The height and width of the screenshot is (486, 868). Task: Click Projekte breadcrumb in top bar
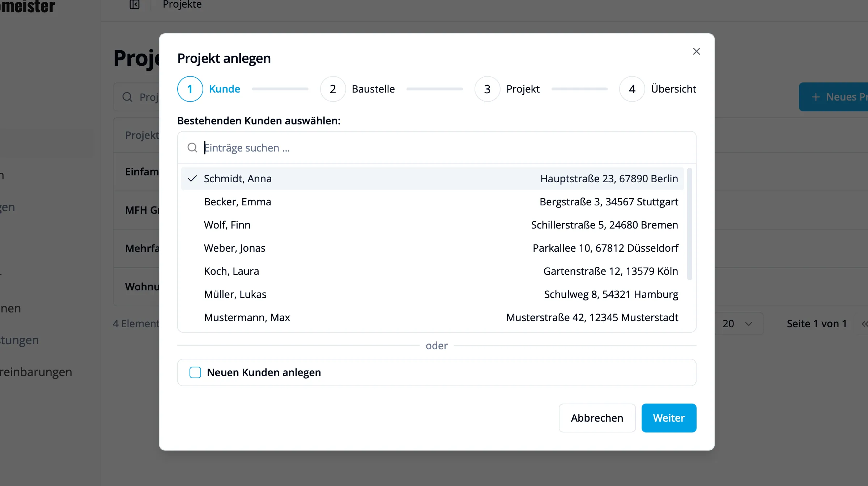[x=182, y=4]
